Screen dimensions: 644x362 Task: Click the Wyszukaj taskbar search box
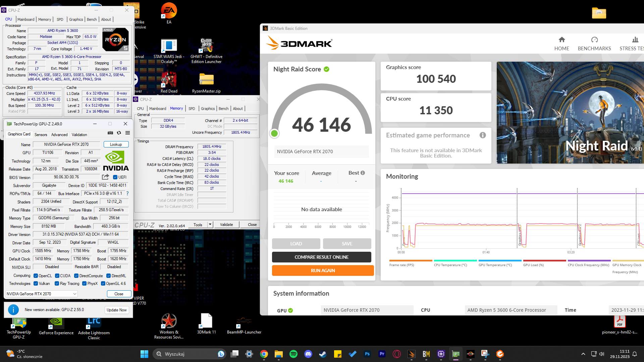(x=189, y=354)
